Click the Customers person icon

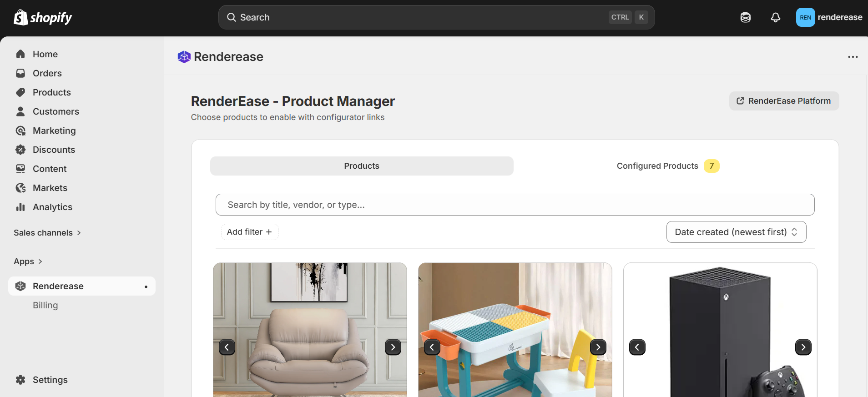point(20,111)
